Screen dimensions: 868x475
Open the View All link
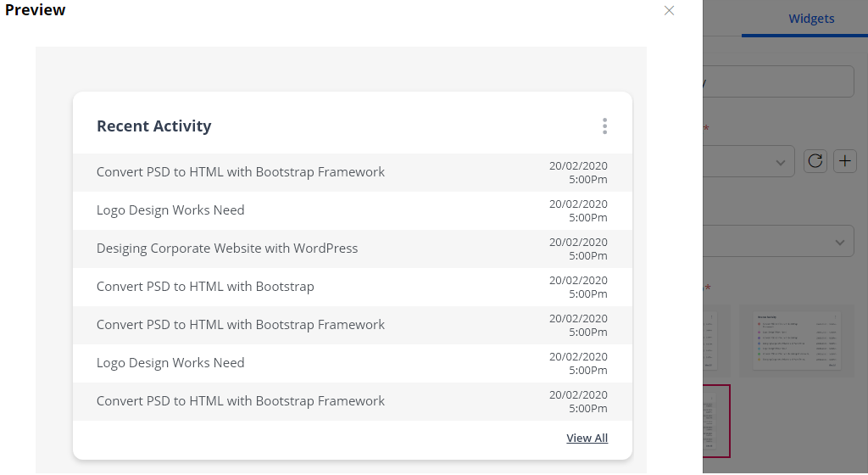pyautogui.click(x=587, y=439)
